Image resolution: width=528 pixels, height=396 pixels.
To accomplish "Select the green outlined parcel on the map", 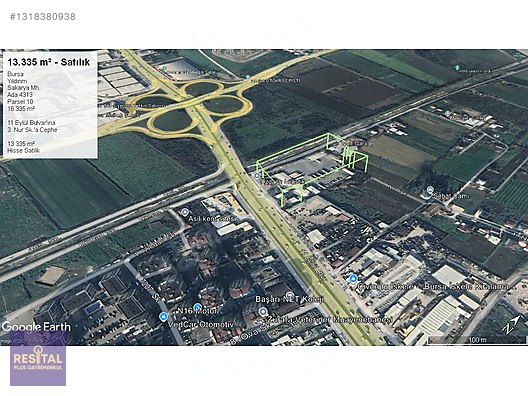I will pos(311,167).
